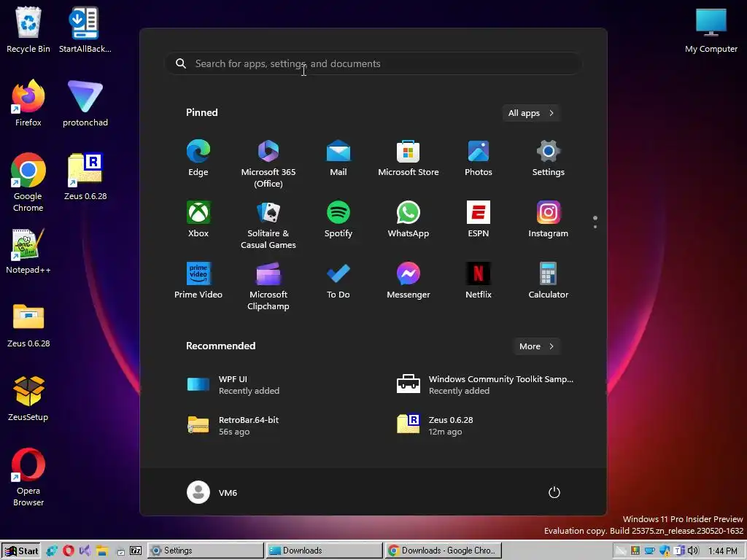This screenshot has height=560, width=747.
Task: Switch to Settings taskbar window
Action: pyautogui.click(x=205, y=551)
